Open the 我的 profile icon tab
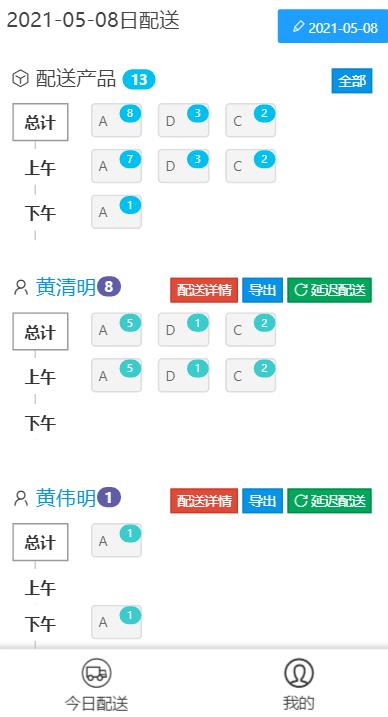The image size is (388, 717). pos(299,673)
